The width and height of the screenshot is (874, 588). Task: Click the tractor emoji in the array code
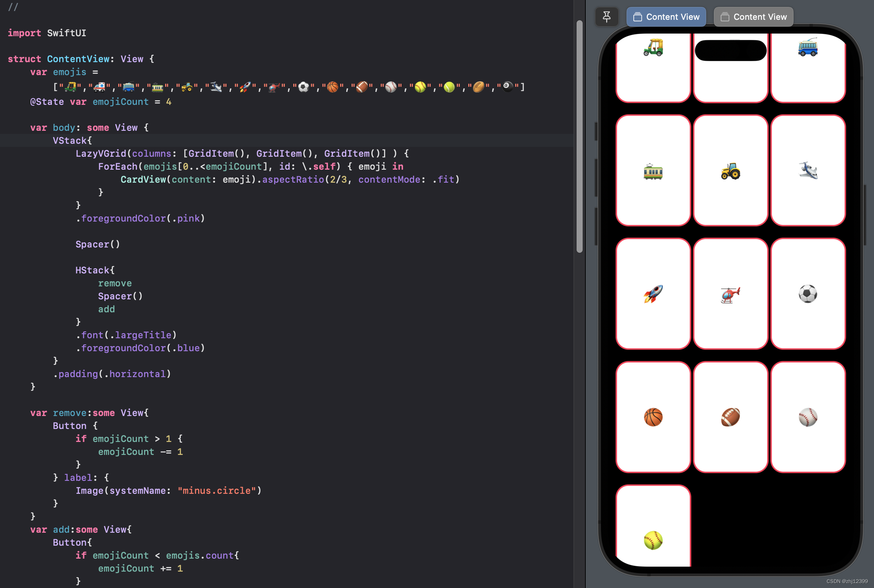click(187, 87)
